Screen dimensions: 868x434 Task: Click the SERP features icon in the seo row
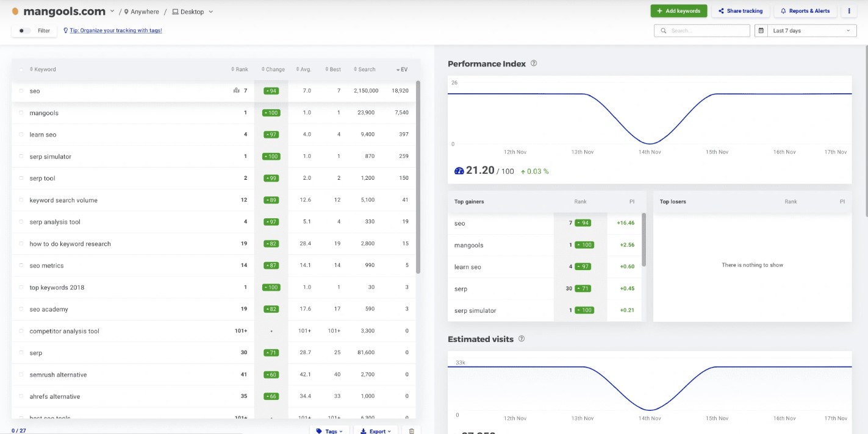click(x=236, y=91)
